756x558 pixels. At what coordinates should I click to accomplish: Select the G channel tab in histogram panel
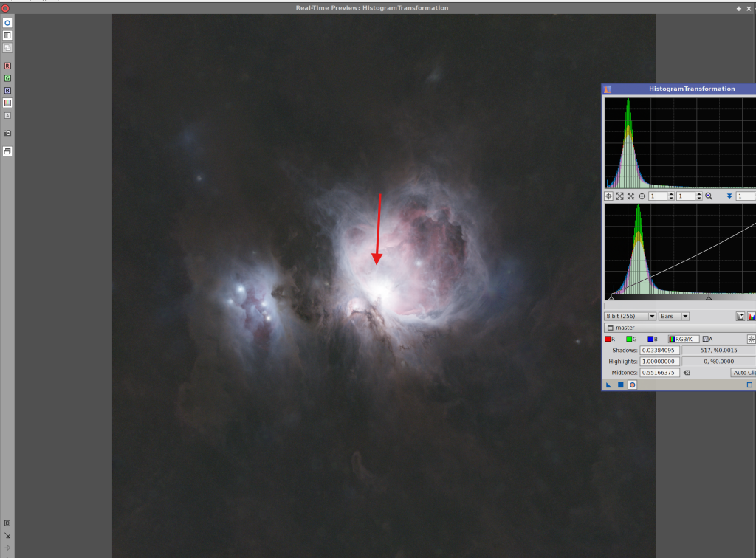(x=631, y=339)
